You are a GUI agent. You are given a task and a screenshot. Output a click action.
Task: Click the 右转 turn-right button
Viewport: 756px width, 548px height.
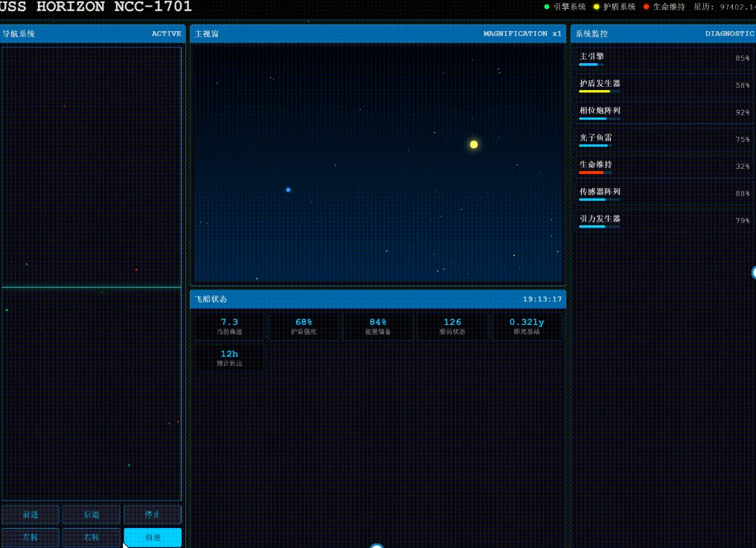(x=92, y=537)
